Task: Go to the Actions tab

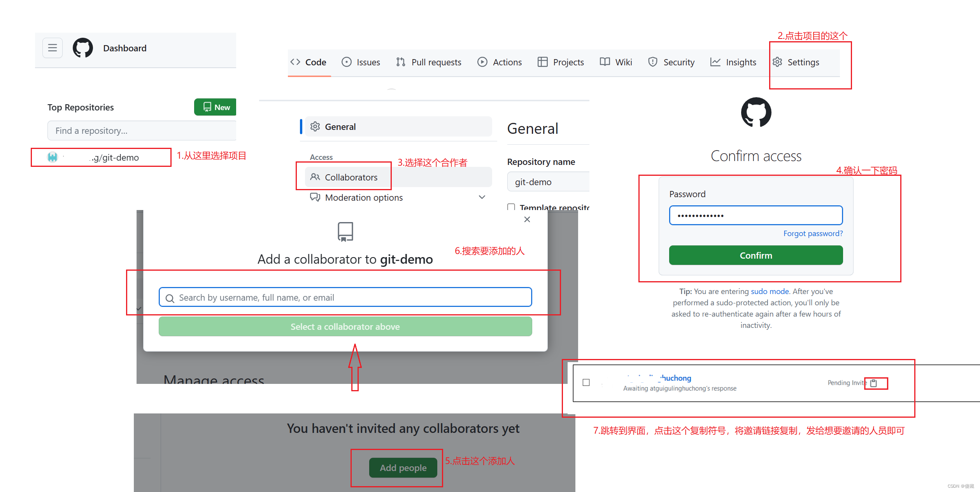Action: (500, 62)
